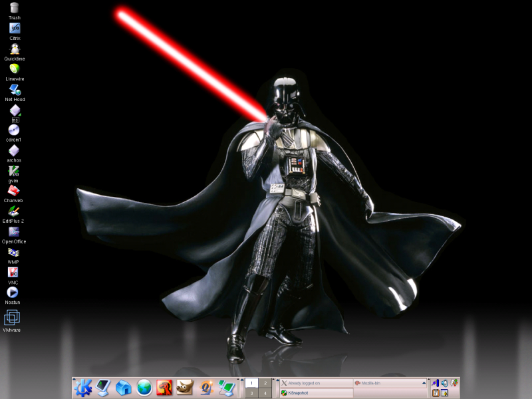Open the 'ms' device icon
This screenshot has height=399, width=532.
click(15, 110)
